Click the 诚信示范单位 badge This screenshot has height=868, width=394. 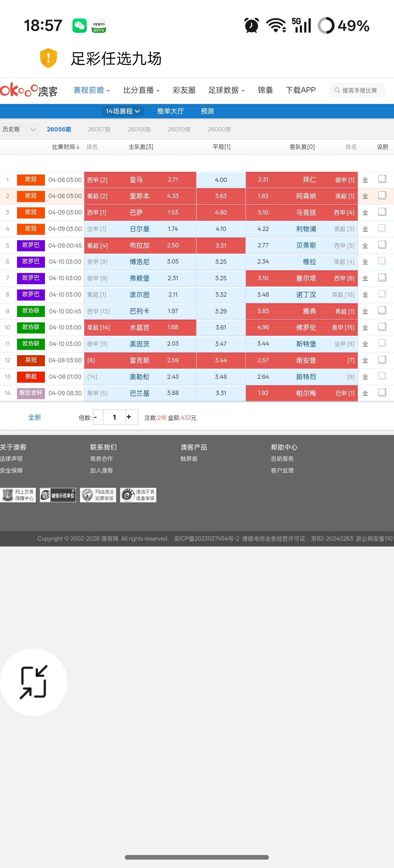(58, 495)
